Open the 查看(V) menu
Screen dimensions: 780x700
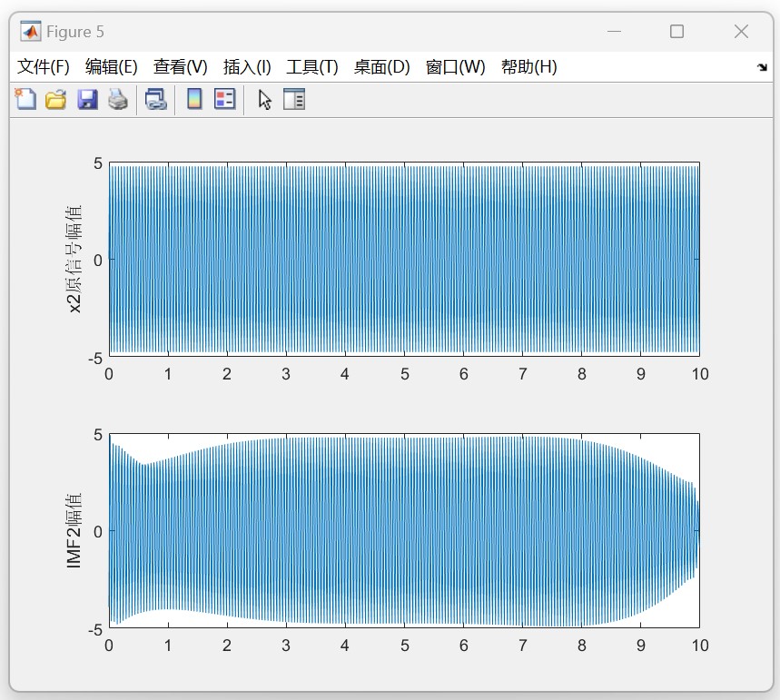pos(180,66)
